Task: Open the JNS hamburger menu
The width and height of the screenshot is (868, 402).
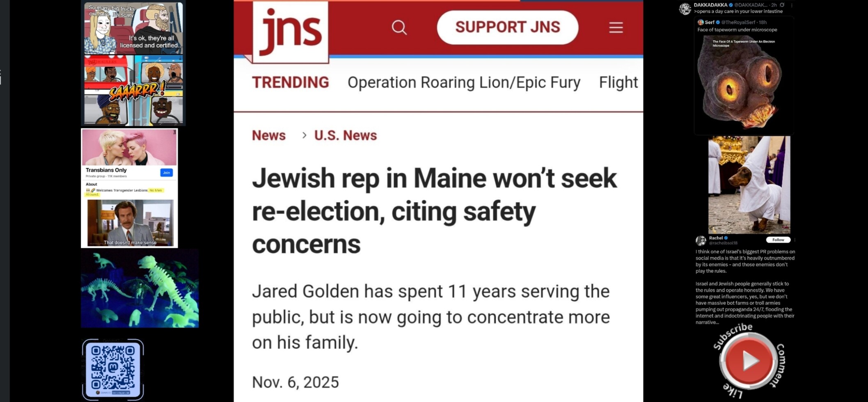Action: pos(616,27)
